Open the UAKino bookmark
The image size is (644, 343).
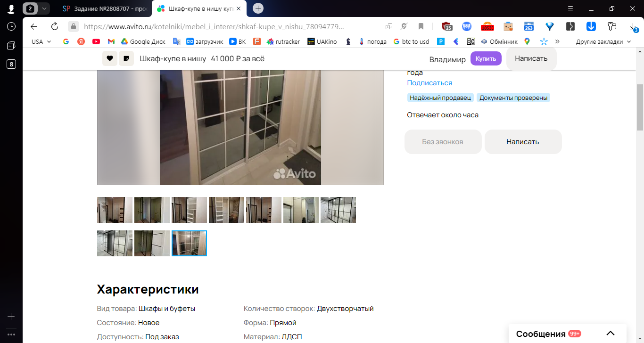pos(322,41)
